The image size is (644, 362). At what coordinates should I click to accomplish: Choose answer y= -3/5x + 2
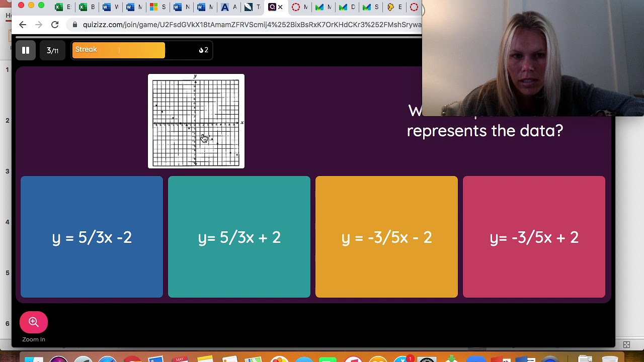(534, 237)
